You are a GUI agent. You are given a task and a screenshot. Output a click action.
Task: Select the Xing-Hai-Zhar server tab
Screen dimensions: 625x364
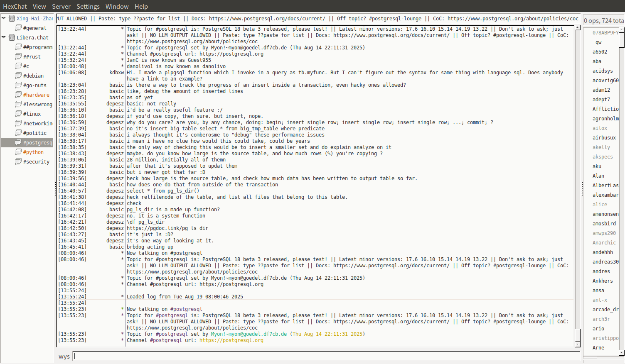(x=35, y=18)
